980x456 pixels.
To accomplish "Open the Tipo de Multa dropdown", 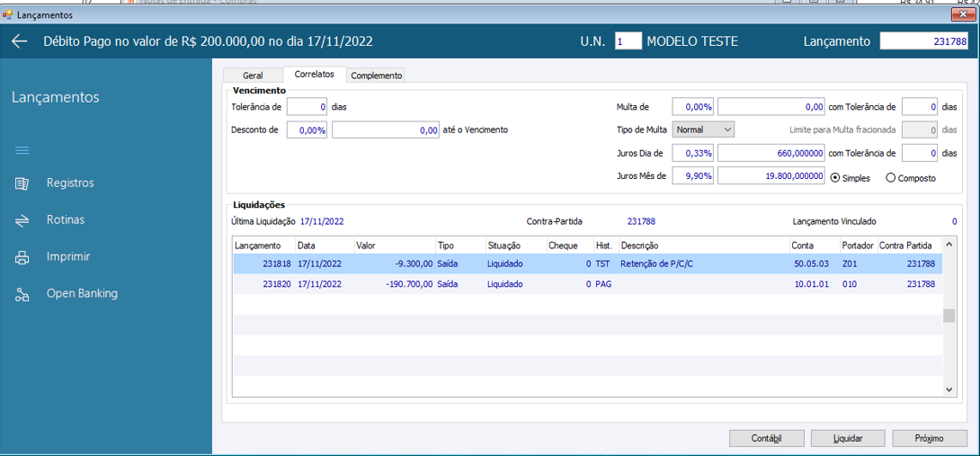I will tap(703, 130).
